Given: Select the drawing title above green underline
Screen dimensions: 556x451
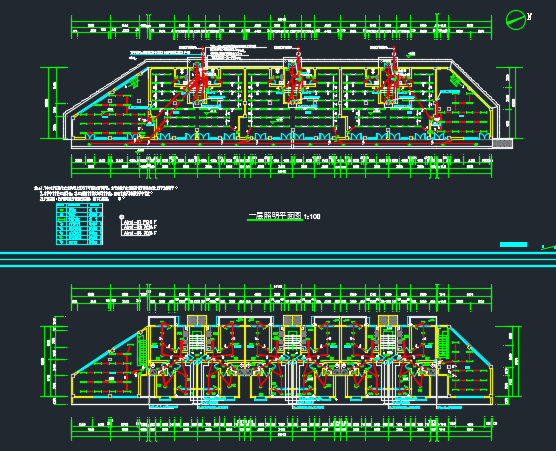Looking at the screenshot, I should click(x=275, y=216).
